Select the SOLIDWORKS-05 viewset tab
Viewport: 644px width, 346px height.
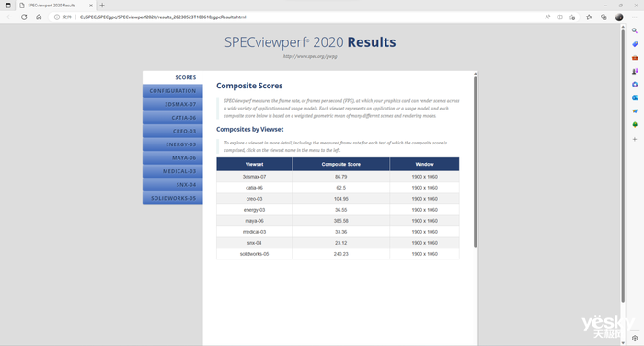[x=173, y=198]
